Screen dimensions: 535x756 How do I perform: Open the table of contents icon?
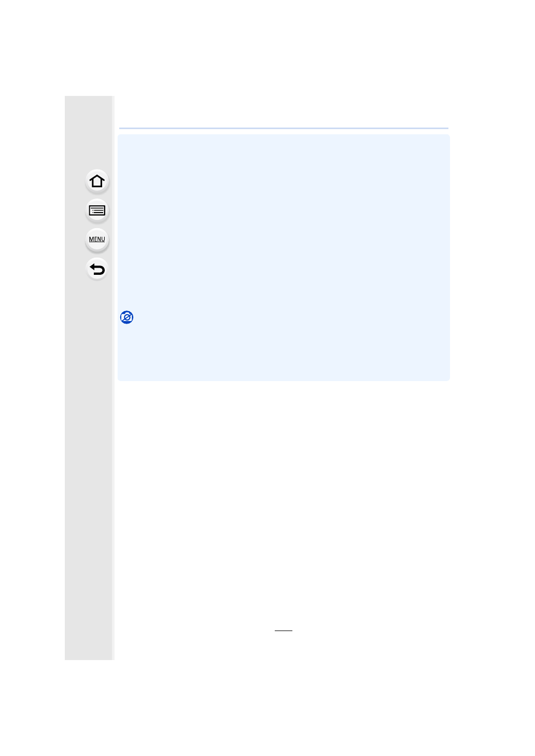coord(97,211)
